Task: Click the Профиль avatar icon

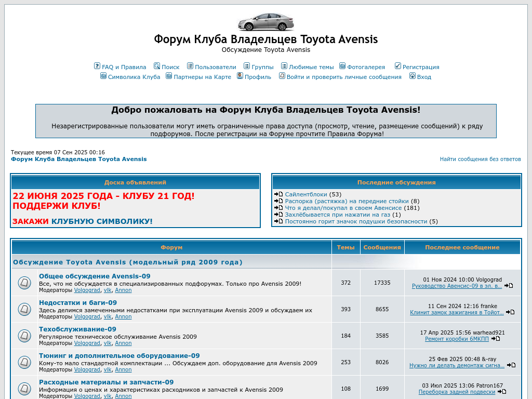Action: (x=240, y=76)
